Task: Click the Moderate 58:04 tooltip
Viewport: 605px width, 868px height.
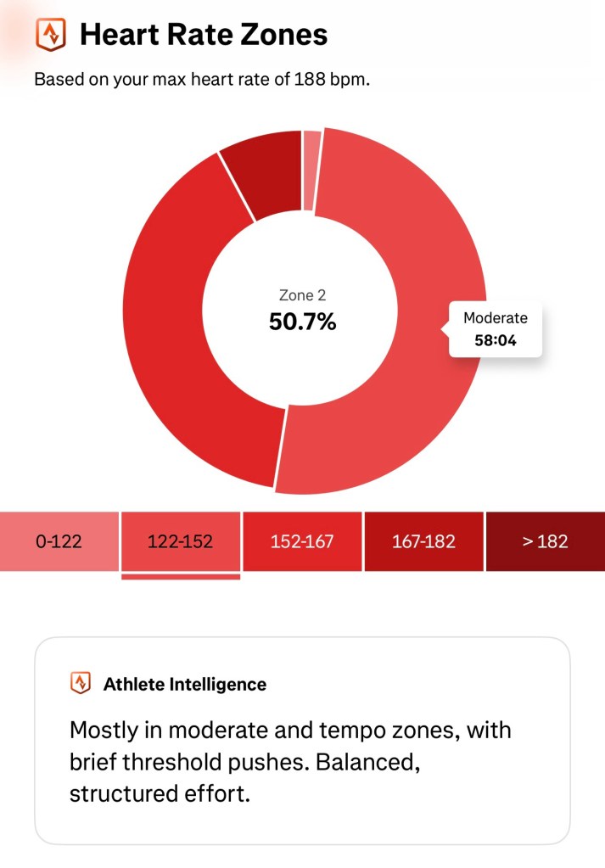Action: (495, 329)
